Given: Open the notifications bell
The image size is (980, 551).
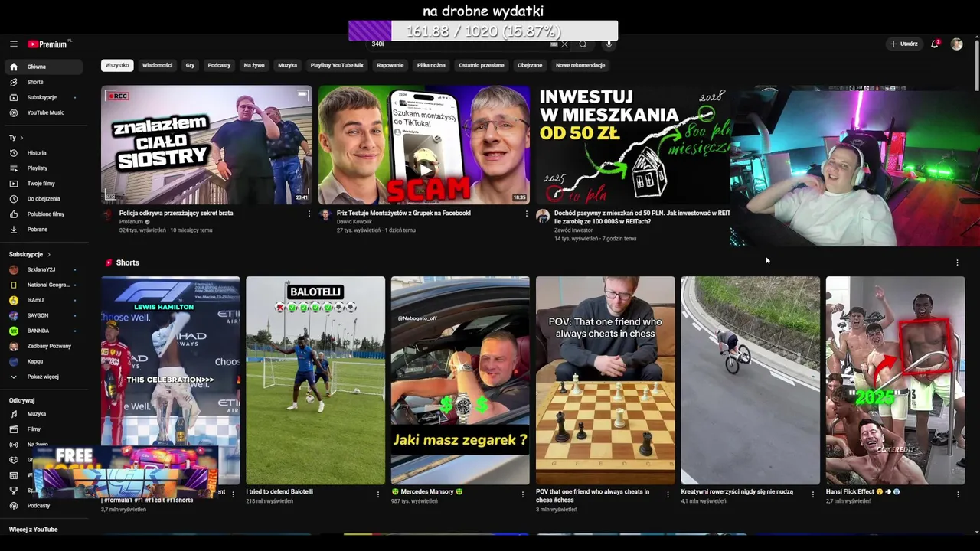Looking at the screenshot, I should pyautogui.click(x=935, y=44).
